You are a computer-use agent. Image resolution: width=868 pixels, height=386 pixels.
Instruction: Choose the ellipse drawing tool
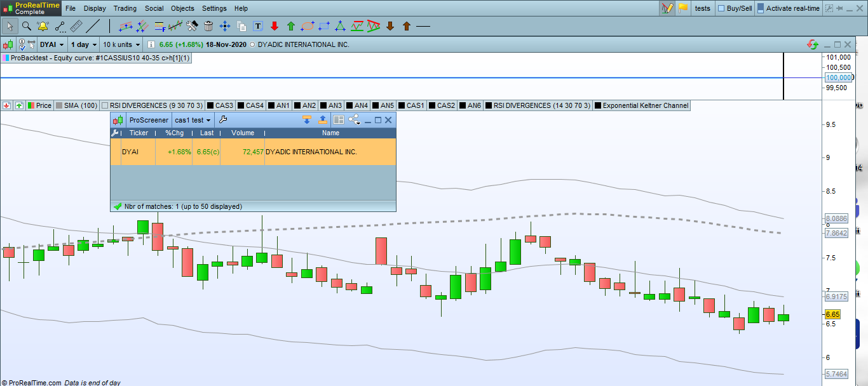(308, 26)
